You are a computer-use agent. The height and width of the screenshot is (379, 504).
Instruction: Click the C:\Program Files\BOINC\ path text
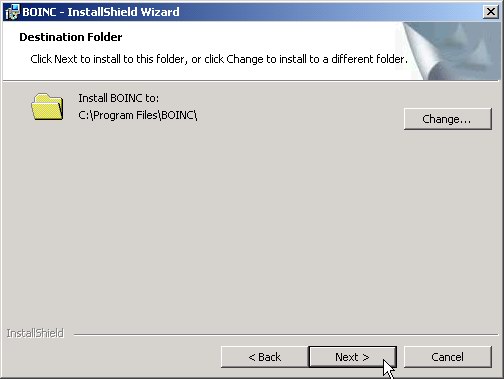(138, 115)
